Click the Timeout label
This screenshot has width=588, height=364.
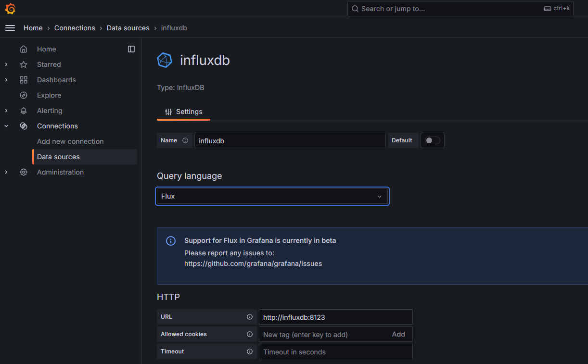[172, 351]
